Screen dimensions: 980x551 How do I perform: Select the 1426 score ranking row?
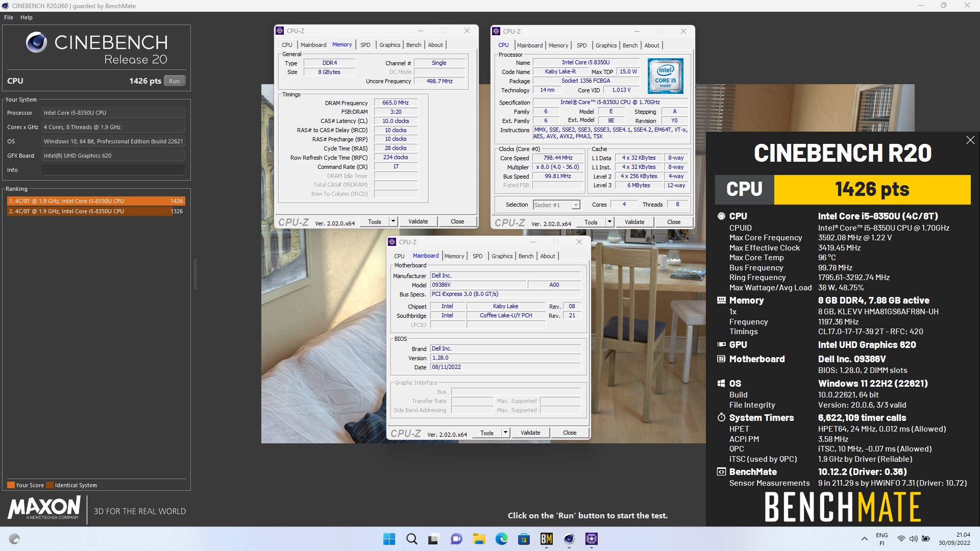95,201
